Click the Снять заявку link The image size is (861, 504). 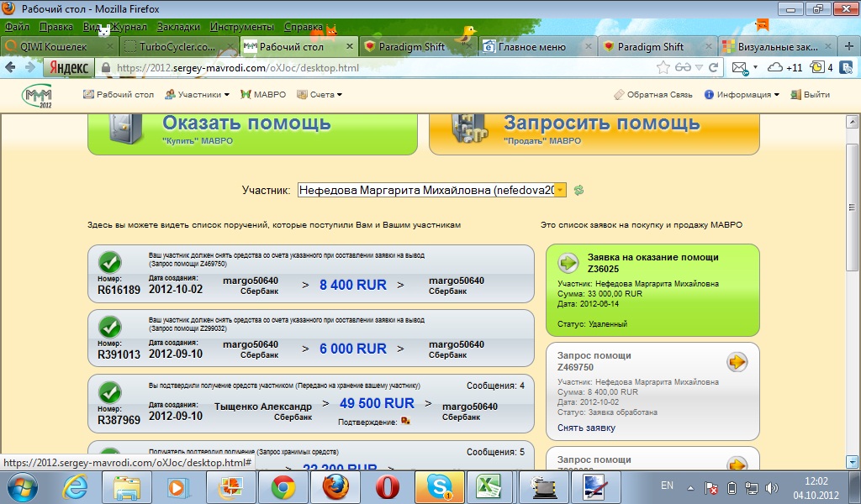click(586, 428)
